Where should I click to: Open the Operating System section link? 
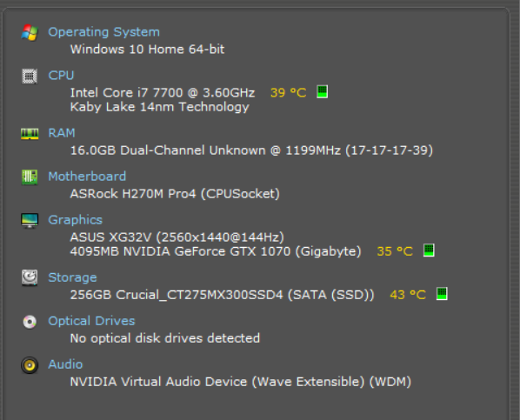click(103, 32)
